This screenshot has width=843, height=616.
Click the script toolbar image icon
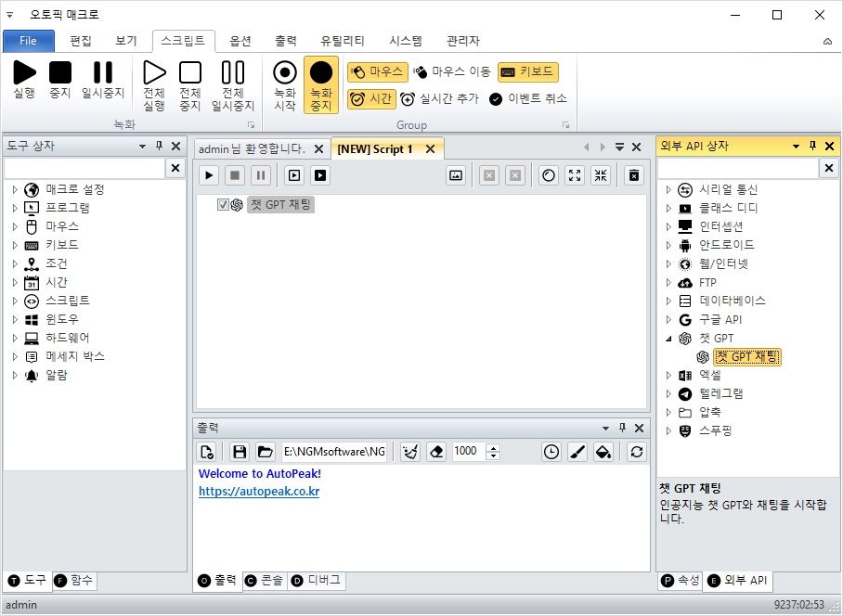pyautogui.click(x=456, y=175)
